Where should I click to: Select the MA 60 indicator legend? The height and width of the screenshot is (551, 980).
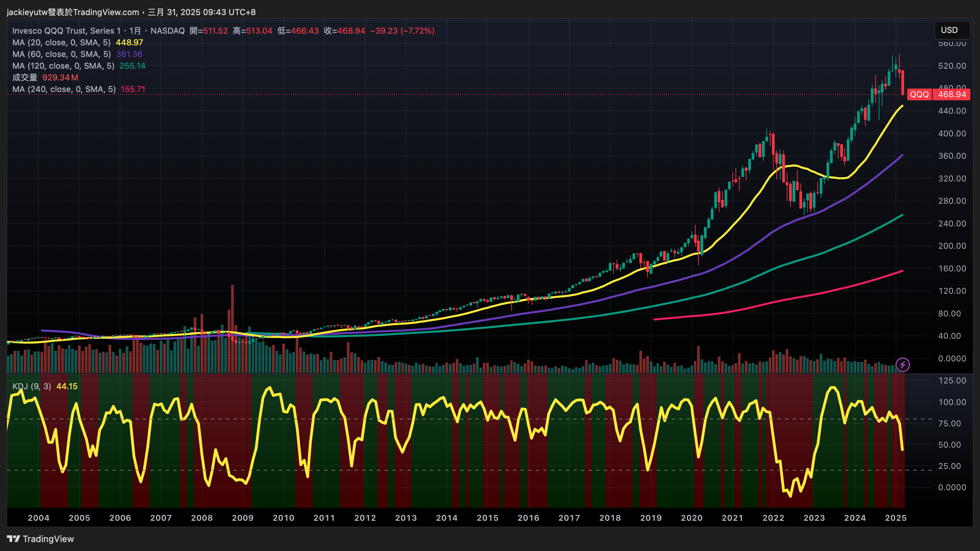tap(61, 54)
